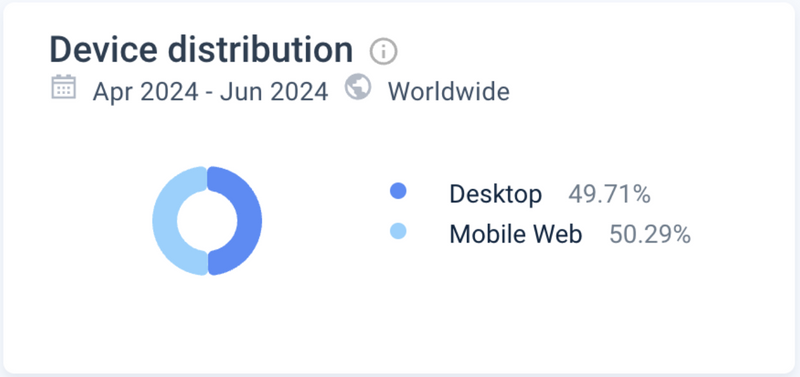The height and width of the screenshot is (377, 800).
Task: Toggle the Desktop legend label
Action: (x=495, y=194)
